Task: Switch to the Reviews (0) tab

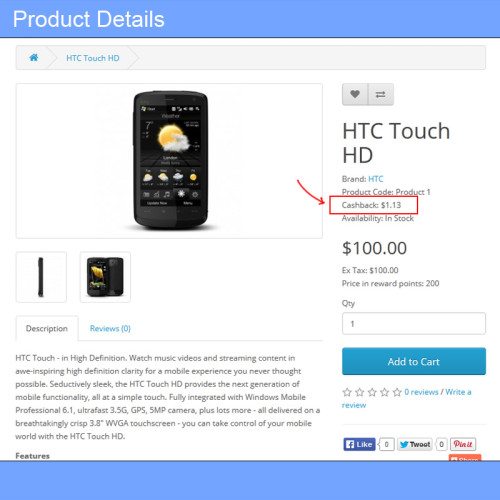Action: click(x=110, y=328)
